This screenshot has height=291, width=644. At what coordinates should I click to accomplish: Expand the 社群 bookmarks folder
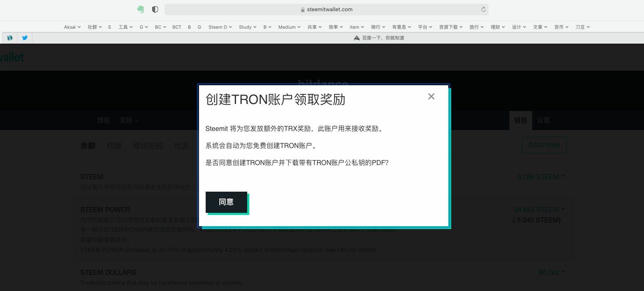95,27
